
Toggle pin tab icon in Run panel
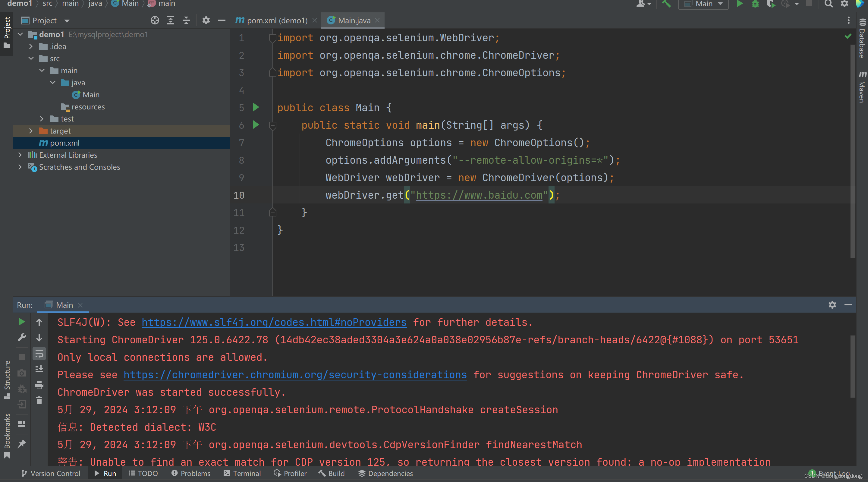pyautogui.click(x=22, y=444)
